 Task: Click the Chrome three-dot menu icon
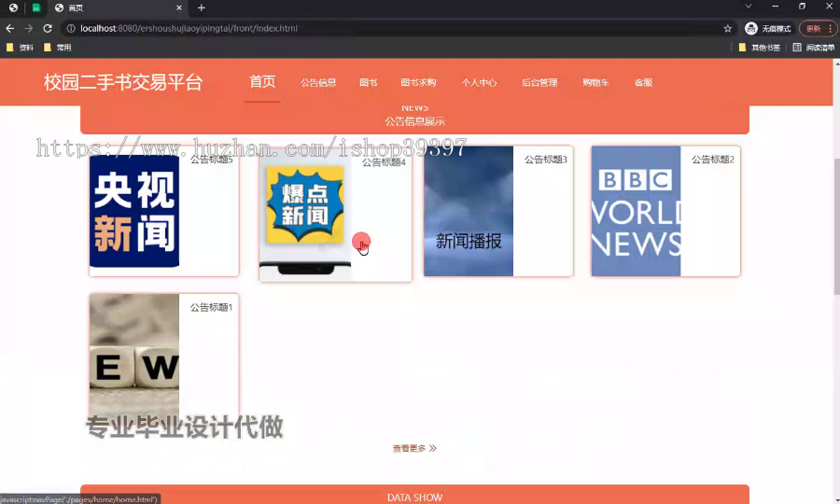831,28
